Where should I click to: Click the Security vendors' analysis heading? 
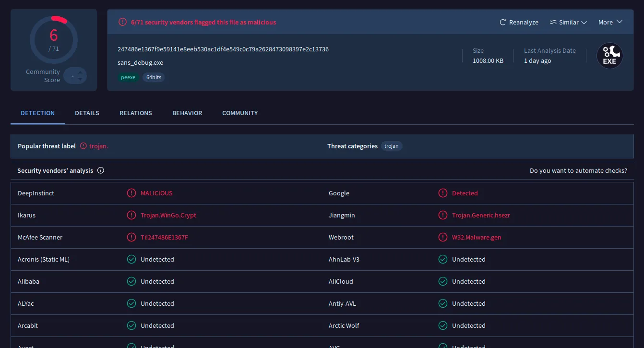55,171
